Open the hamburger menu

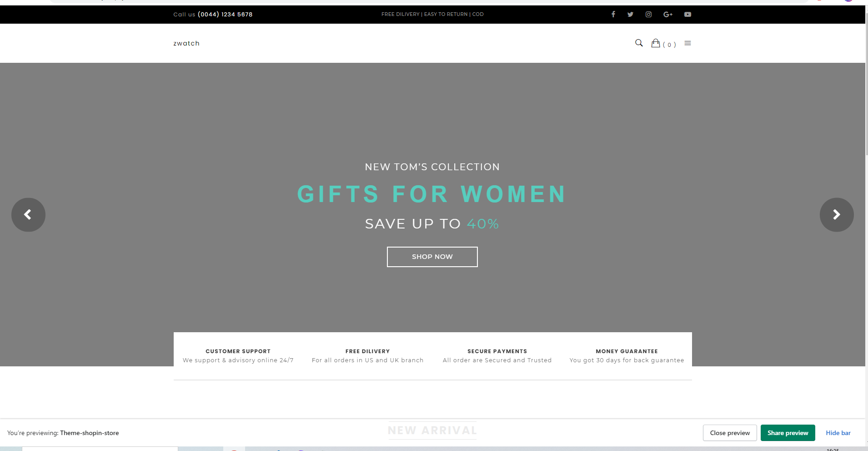(687, 43)
